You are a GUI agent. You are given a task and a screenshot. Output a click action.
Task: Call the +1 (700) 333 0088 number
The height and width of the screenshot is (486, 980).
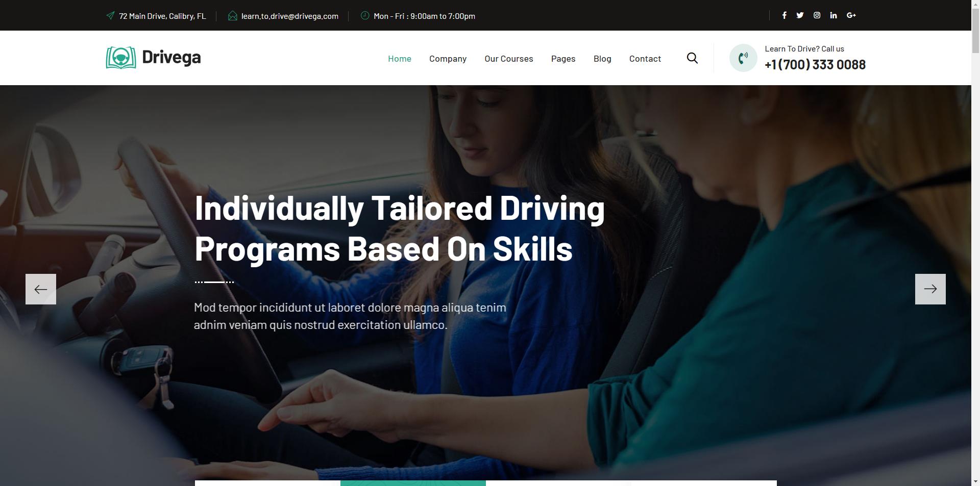click(815, 65)
